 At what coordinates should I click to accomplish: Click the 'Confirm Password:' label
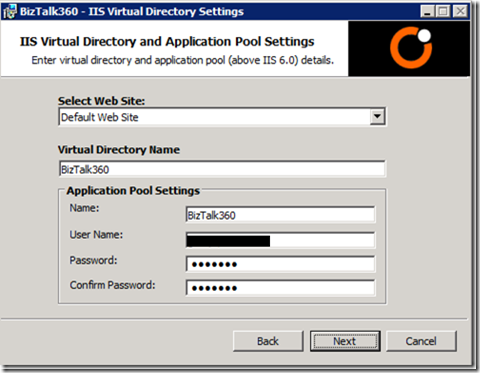[113, 285]
